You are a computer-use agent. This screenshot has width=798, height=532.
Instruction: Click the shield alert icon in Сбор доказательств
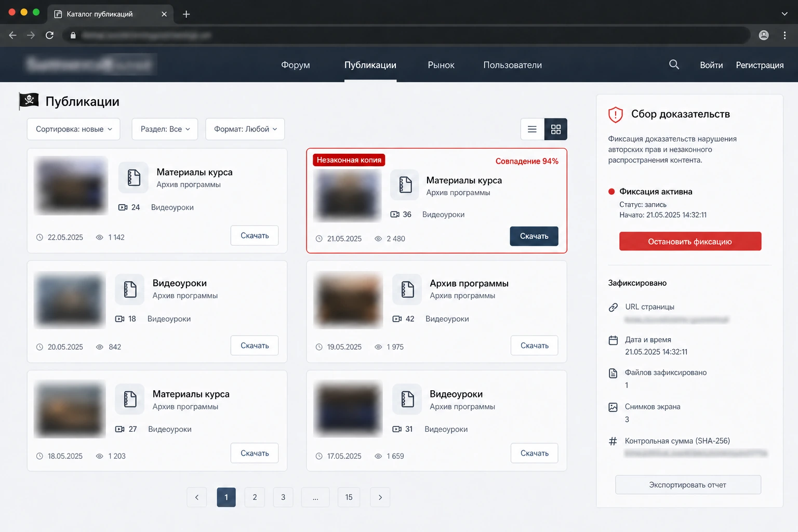[615, 114]
